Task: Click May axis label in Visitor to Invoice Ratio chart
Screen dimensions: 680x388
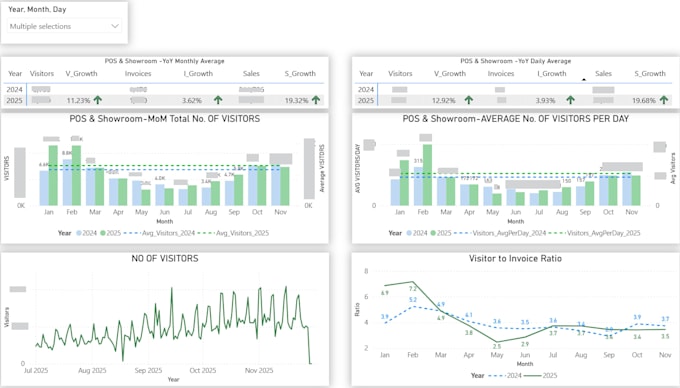Action: pyautogui.click(x=497, y=355)
